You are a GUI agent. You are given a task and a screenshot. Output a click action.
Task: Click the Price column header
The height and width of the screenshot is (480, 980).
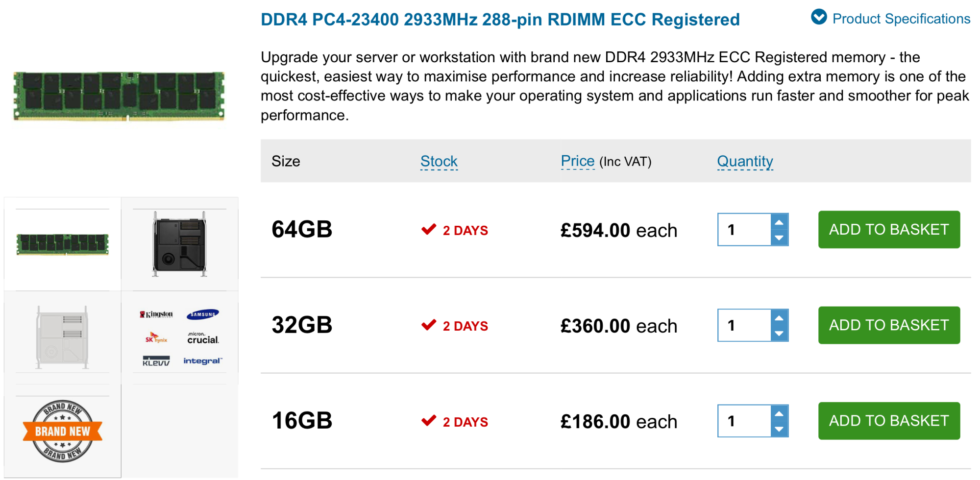577,161
